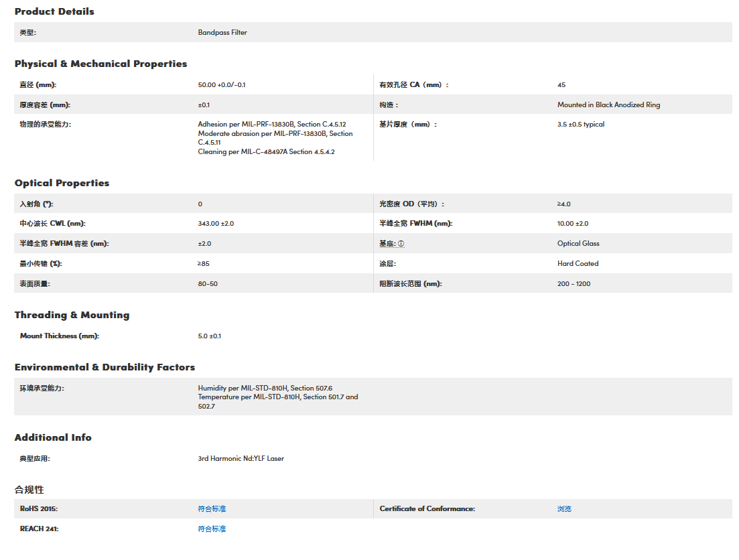The width and height of the screenshot is (739, 560).
Task: Click the Bandpass Filter type value
Action: (222, 32)
